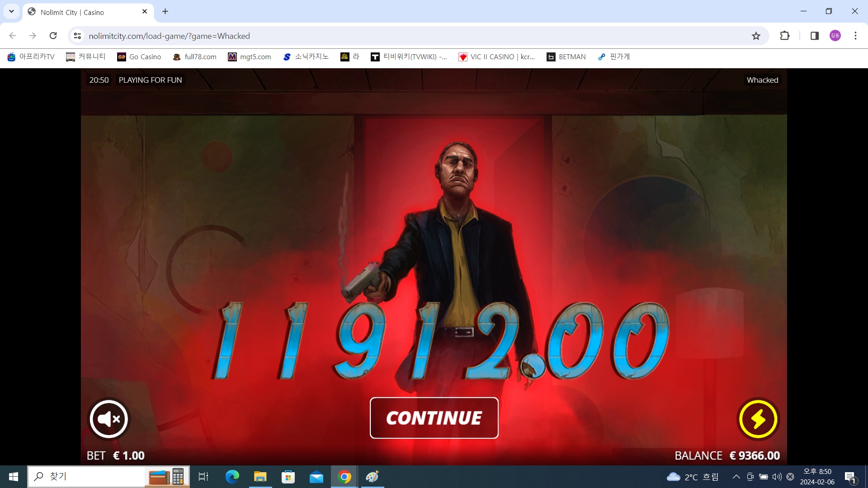The width and height of the screenshot is (868, 488).
Task: Select the Nolimit City | Casino tab
Action: click(x=88, y=12)
